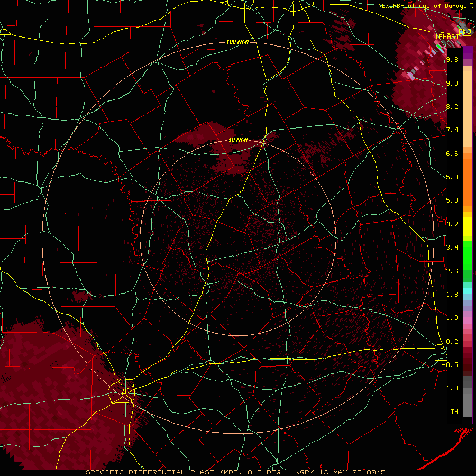Click the [PHAS] label
Viewport: 476px width, 476px height.
pos(447,36)
